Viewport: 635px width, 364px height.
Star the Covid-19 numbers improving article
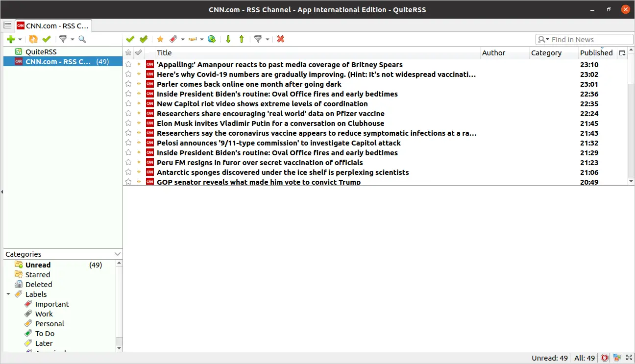point(128,74)
